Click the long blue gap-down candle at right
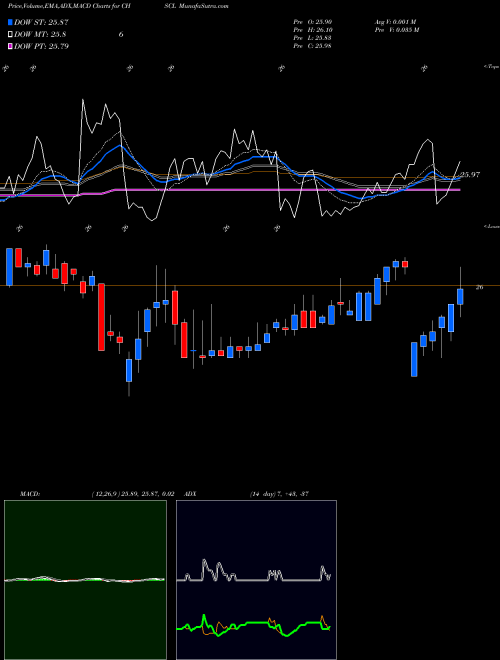500x660 pixels. click(414, 359)
